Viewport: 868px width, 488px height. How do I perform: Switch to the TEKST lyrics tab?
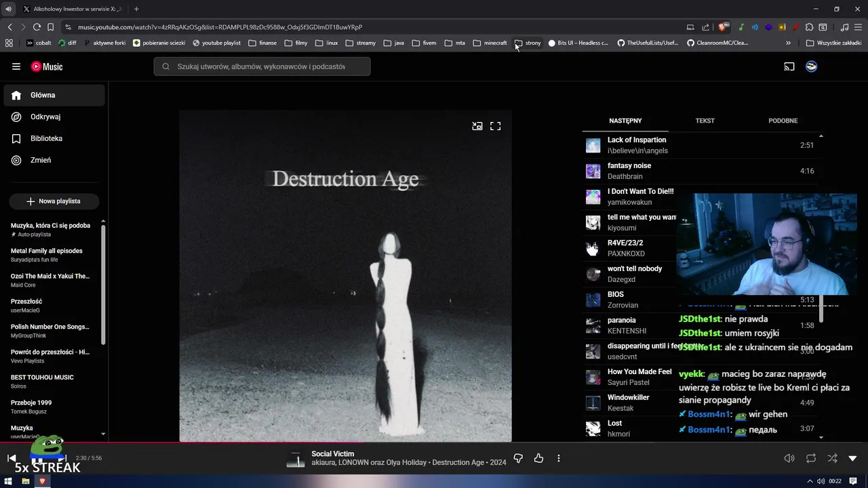[705, 121]
